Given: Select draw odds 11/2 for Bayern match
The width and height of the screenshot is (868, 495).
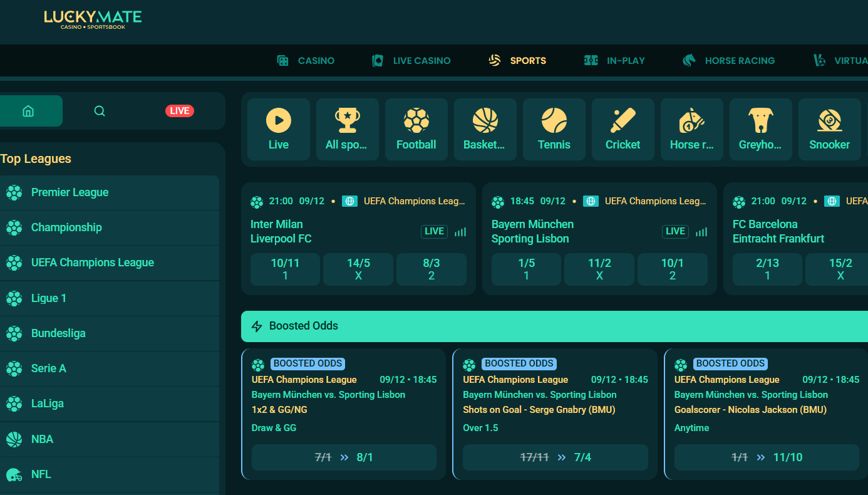Looking at the screenshot, I should (x=599, y=269).
